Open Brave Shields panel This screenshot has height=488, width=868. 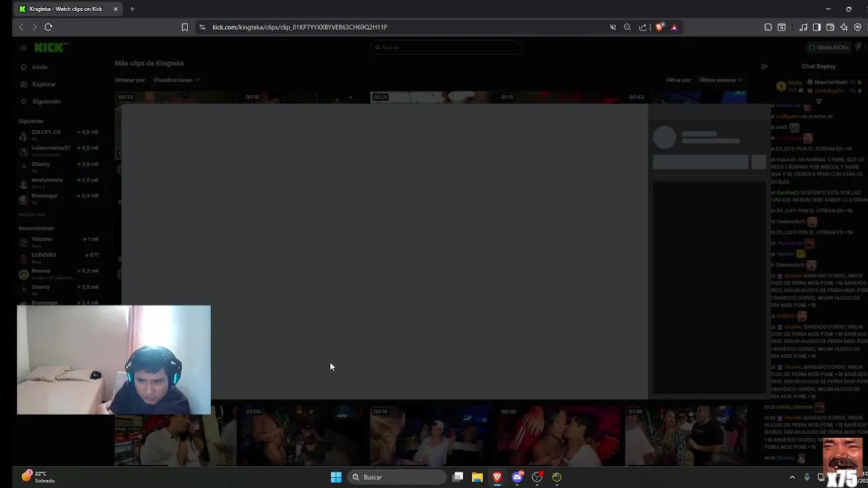pos(659,27)
